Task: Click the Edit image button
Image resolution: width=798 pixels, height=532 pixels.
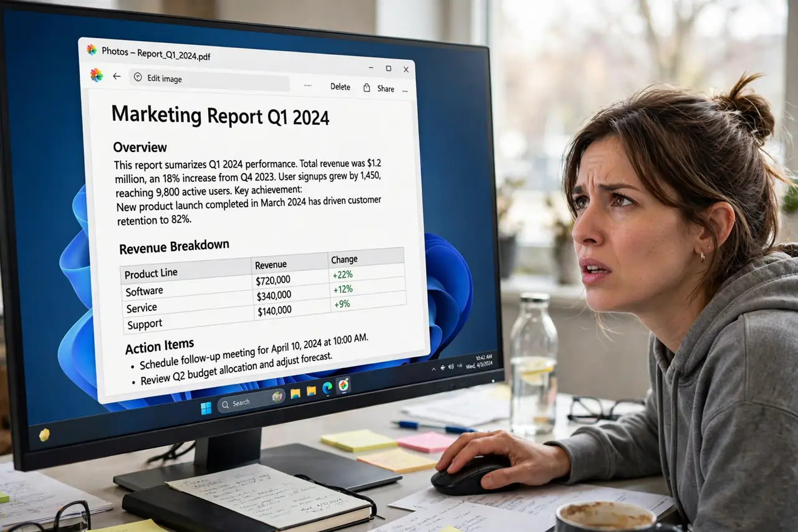Action: point(209,79)
